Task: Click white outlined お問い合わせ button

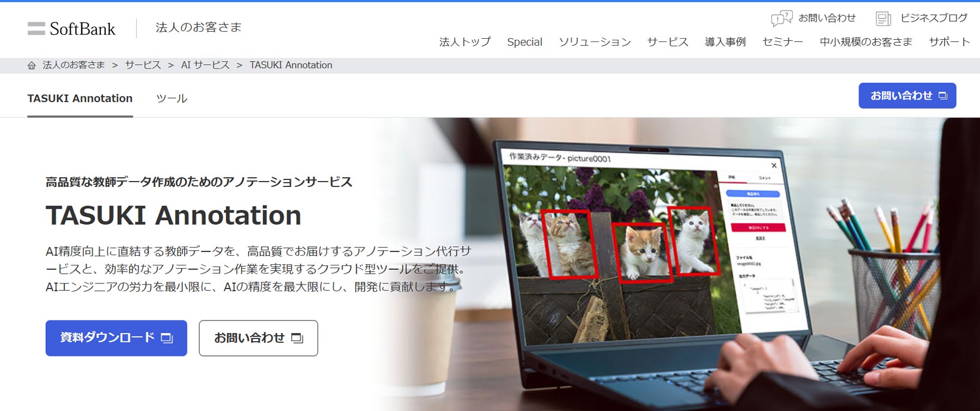Action: tap(258, 338)
